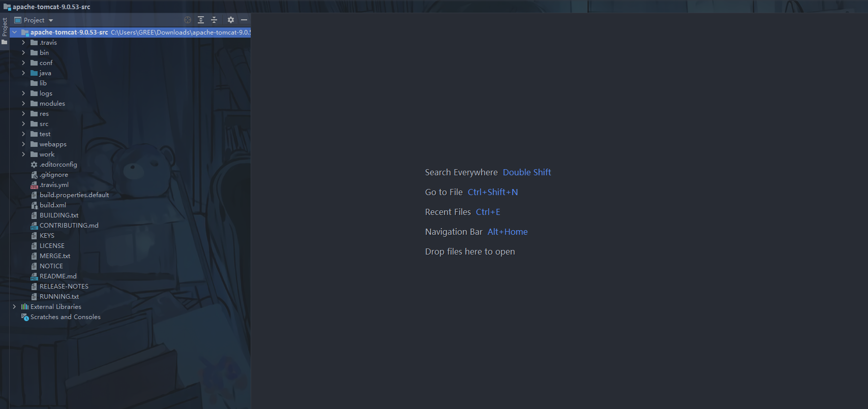Select the LICENSE file icon
Viewport: 868px width, 409px height.
coord(34,246)
